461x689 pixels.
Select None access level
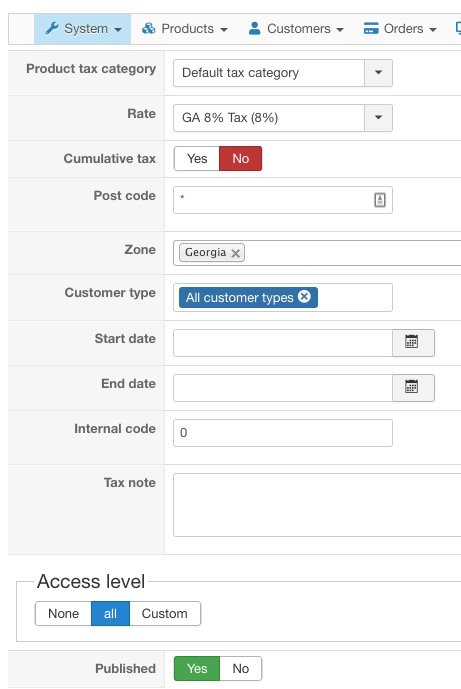63,613
